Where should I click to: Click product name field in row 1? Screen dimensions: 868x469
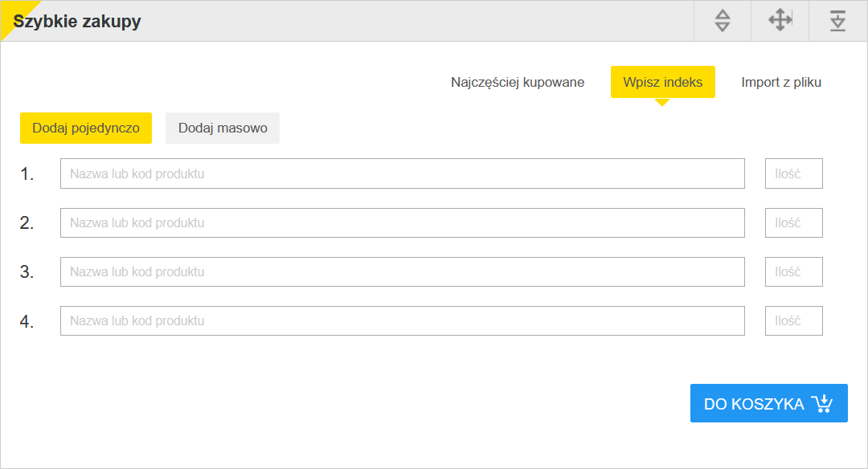click(x=403, y=173)
